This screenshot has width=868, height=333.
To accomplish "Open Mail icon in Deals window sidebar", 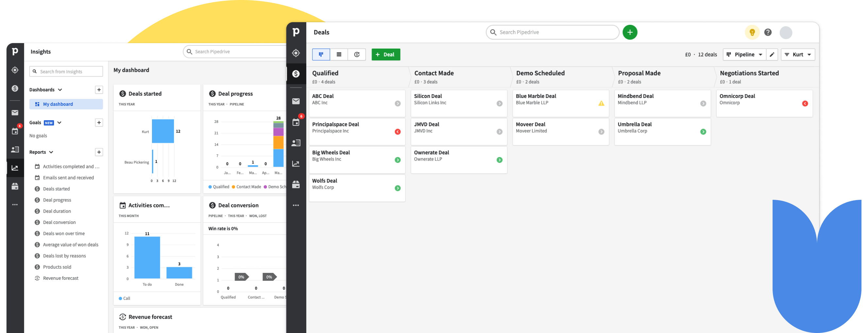I will (296, 101).
